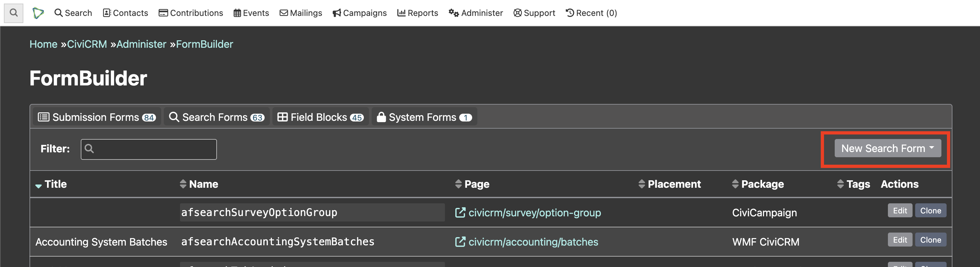Sort the table by Page column
The height and width of the screenshot is (267, 980).
click(x=472, y=184)
